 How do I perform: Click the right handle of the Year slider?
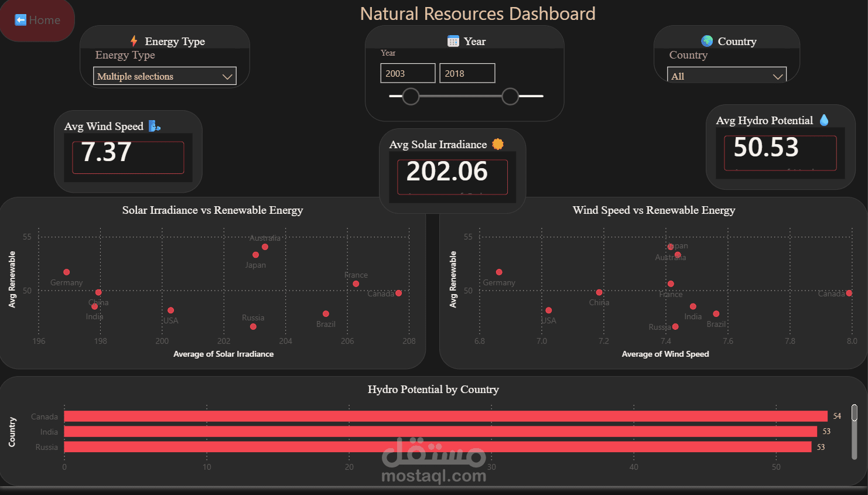tap(510, 96)
